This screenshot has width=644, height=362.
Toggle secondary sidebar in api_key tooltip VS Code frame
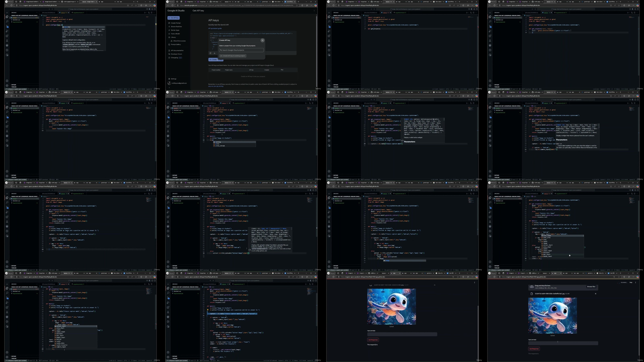[x=155, y=9]
